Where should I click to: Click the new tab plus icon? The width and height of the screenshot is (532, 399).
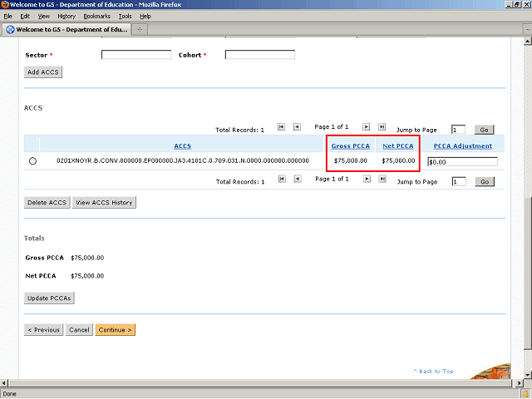pos(140,30)
